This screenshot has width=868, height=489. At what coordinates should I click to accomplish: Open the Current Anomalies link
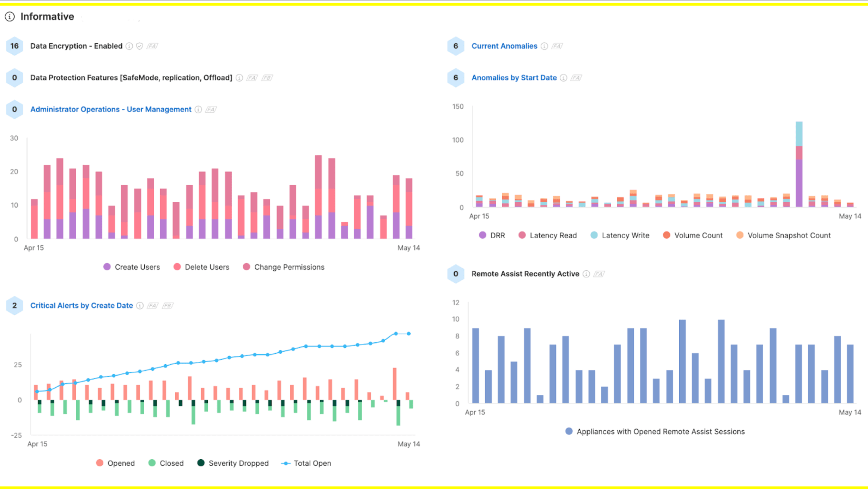coord(504,46)
